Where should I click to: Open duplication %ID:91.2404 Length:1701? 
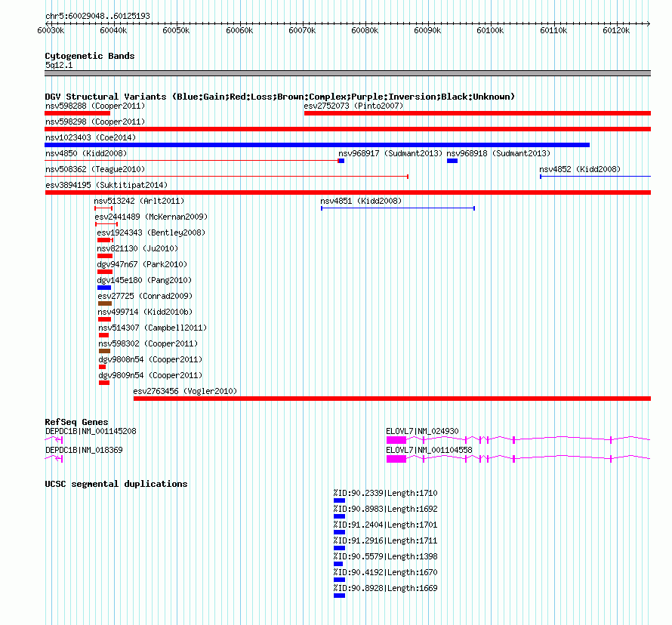pyautogui.click(x=340, y=532)
